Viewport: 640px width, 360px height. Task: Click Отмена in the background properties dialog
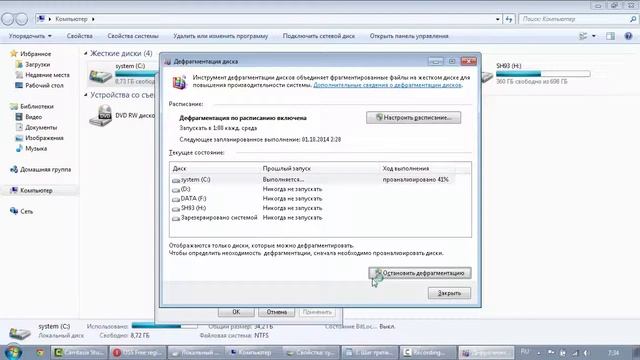(x=277, y=312)
